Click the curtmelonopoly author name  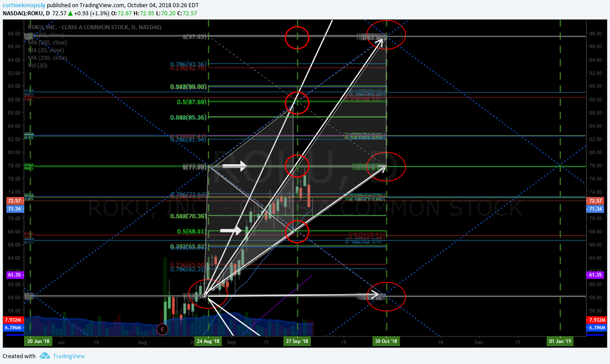pyautogui.click(x=23, y=5)
